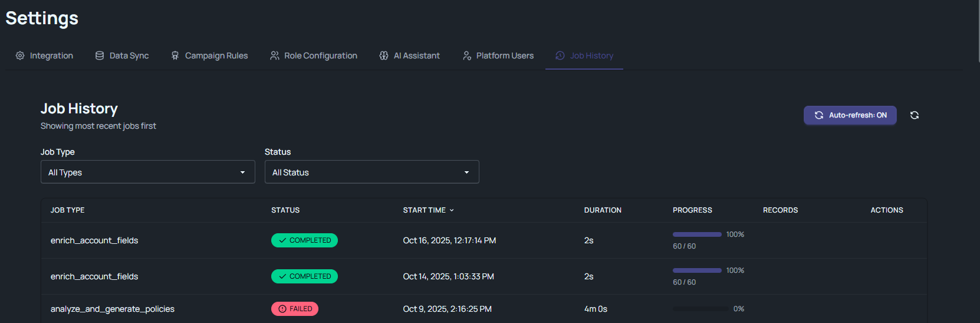
Task: Click the first row's progress bar
Action: (697, 234)
